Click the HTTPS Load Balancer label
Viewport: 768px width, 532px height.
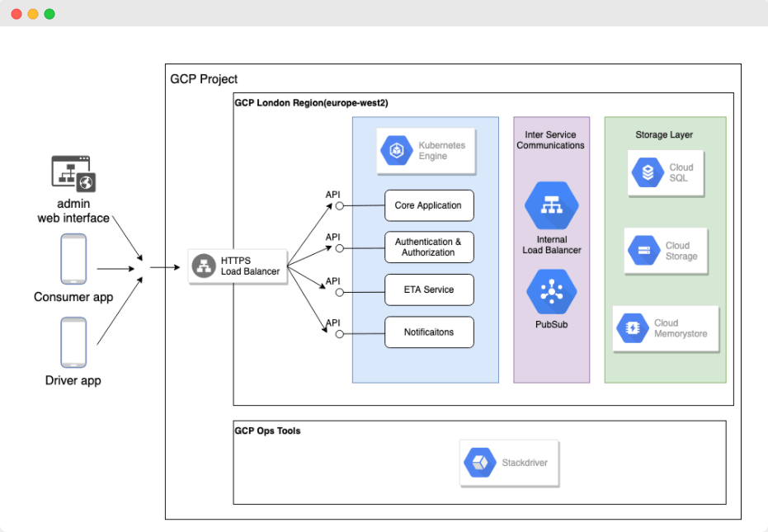[250, 266]
